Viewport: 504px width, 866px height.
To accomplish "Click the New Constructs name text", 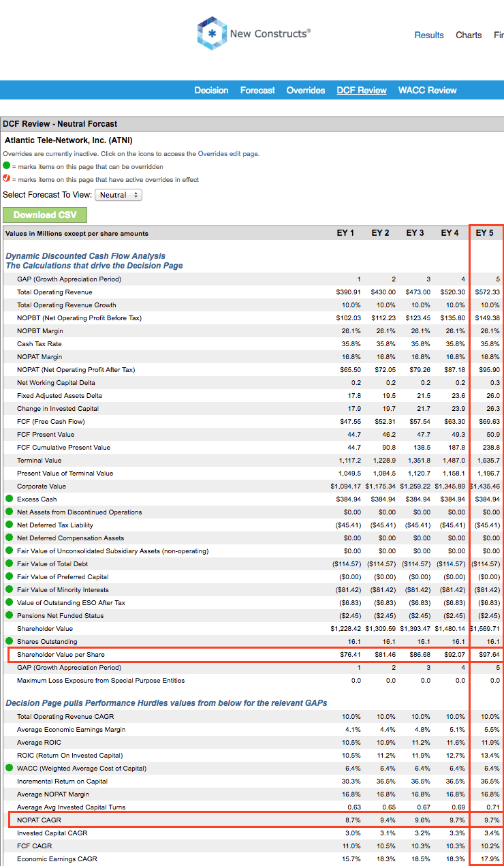I will (270, 33).
